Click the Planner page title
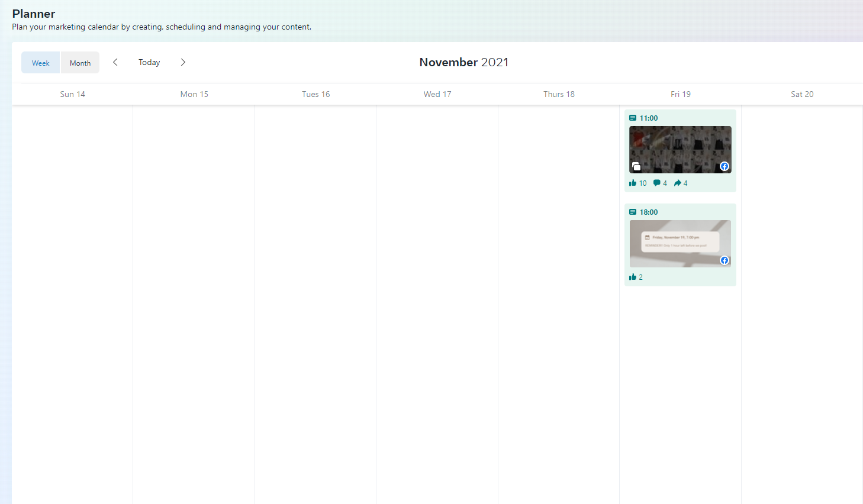The height and width of the screenshot is (504, 863). pos(34,14)
